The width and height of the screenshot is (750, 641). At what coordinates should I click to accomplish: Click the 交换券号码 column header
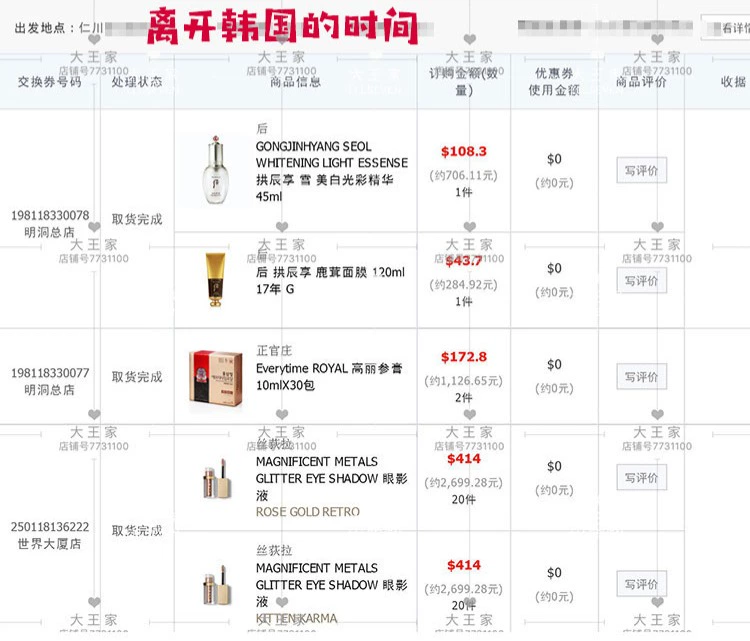tap(50, 82)
